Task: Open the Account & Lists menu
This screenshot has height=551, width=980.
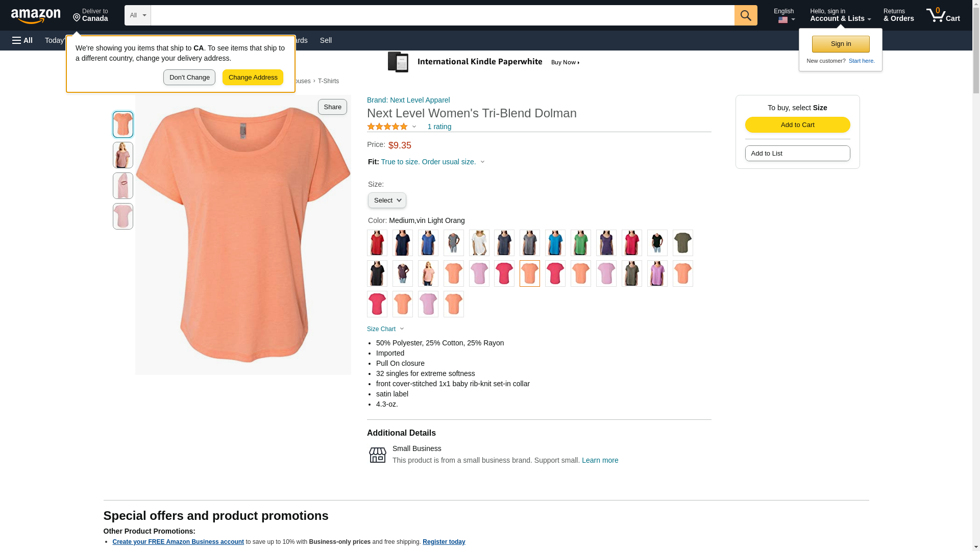Action: (x=840, y=15)
